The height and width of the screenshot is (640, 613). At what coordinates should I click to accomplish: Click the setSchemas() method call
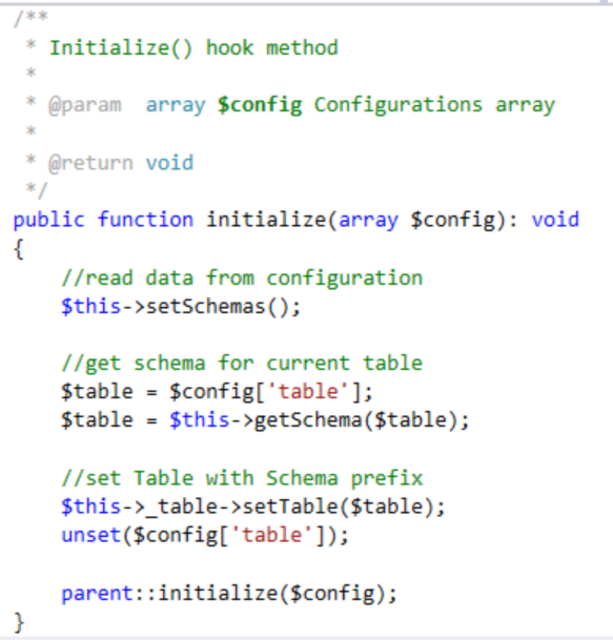click(x=222, y=306)
